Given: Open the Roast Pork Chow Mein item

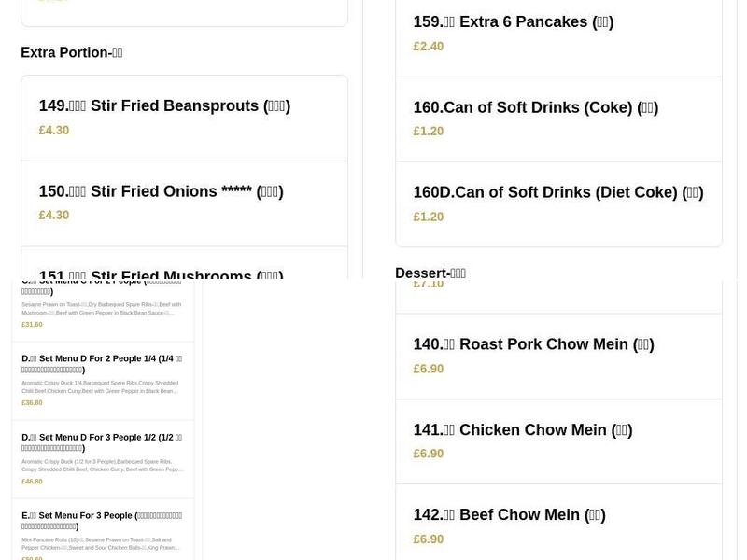Looking at the screenshot, I should click(533, 344).
